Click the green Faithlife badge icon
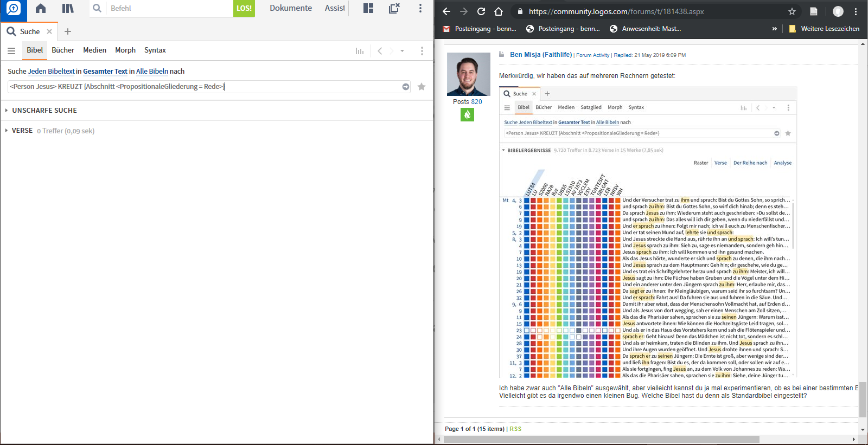 click(468, 114)
